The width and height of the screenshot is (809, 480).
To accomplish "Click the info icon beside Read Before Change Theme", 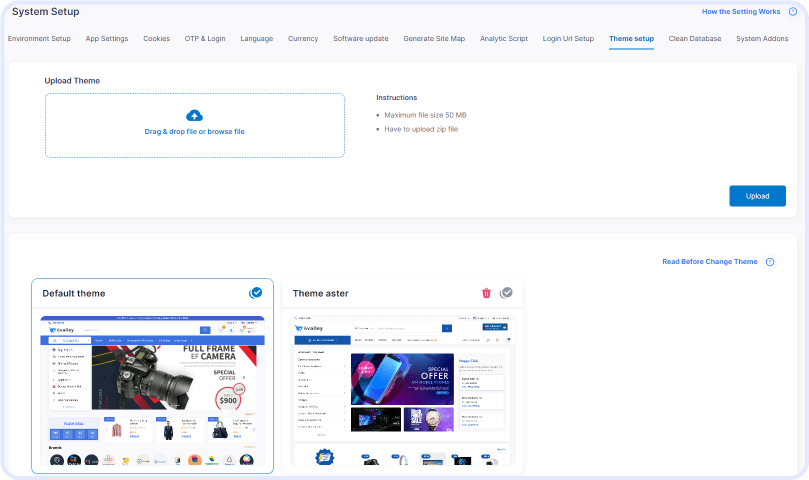I will [x=770, y=262].
